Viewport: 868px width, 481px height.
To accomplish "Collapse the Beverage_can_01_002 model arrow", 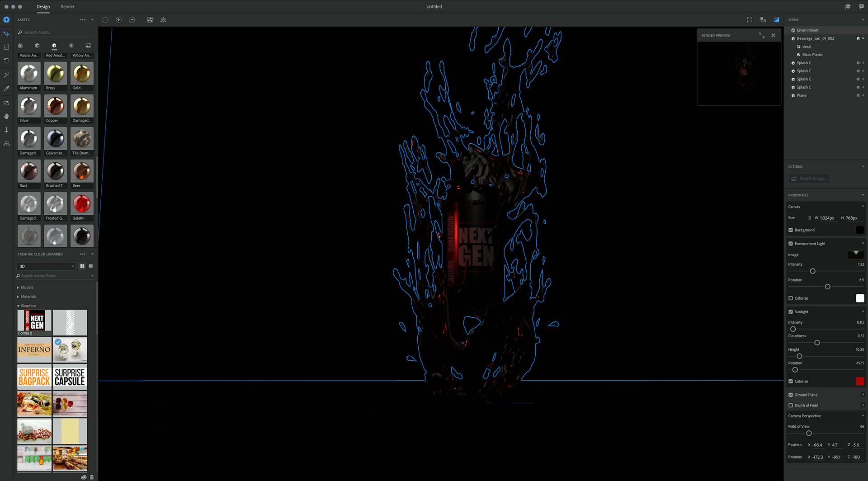I will click(x=863, y=38).
